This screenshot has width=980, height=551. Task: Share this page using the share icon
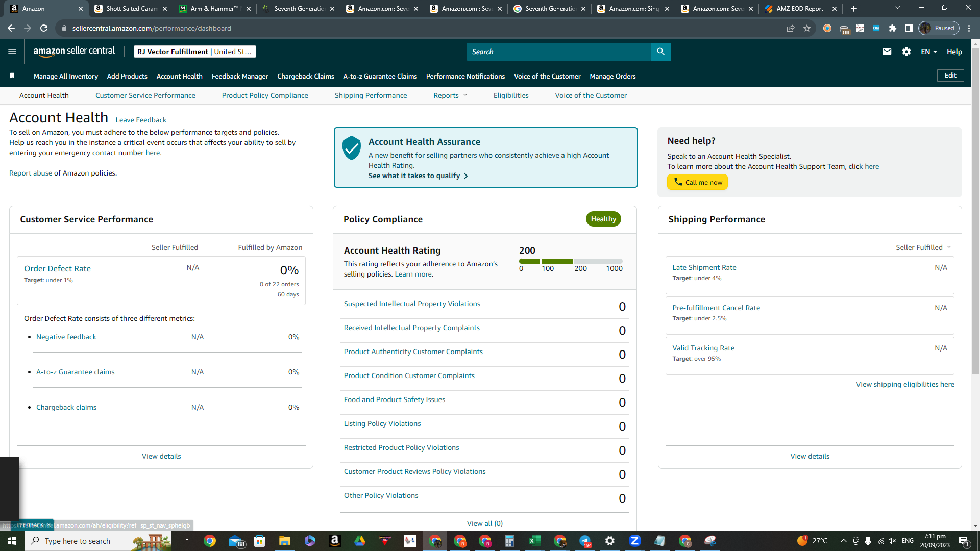(791, 28)
